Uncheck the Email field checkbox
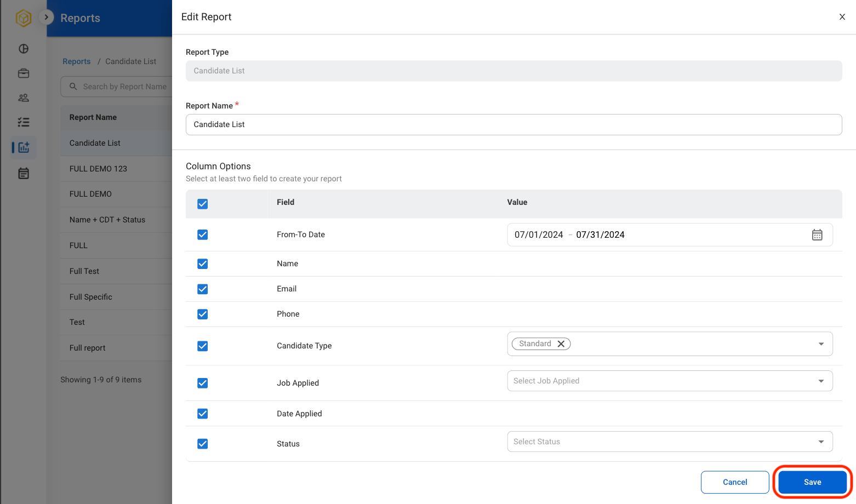Screen dimensions: 856x504 click(203, 289)
